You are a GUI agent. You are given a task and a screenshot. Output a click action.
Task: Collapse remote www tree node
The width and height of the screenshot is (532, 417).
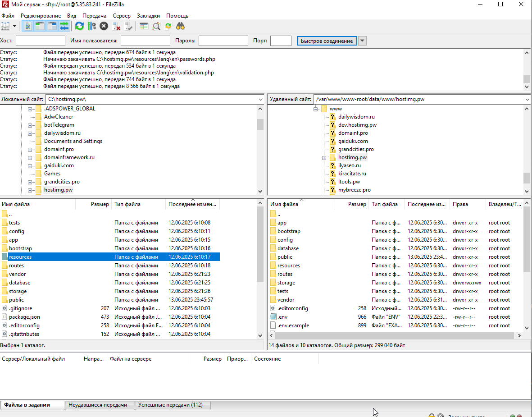click(315, 109)
